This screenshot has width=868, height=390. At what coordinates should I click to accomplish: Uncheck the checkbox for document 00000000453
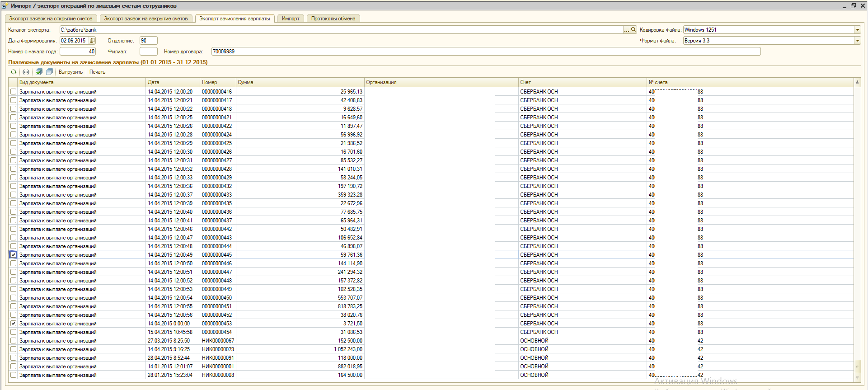pos(14,324)
